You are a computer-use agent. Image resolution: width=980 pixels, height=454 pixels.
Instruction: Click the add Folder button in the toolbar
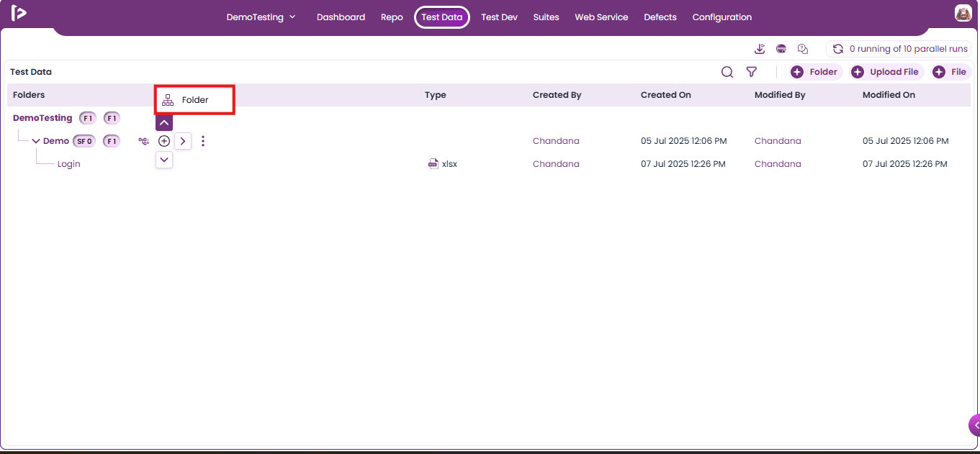pos(814,72)
